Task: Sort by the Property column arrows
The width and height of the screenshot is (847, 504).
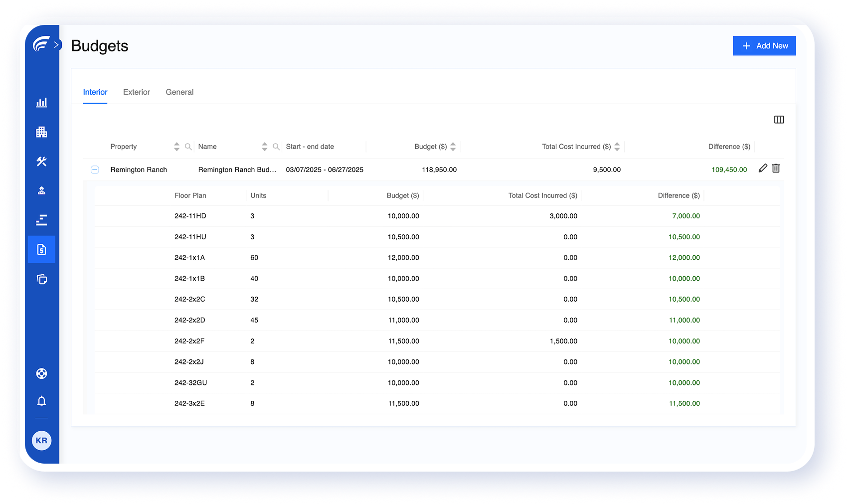Action: click(x=176, y=147)
